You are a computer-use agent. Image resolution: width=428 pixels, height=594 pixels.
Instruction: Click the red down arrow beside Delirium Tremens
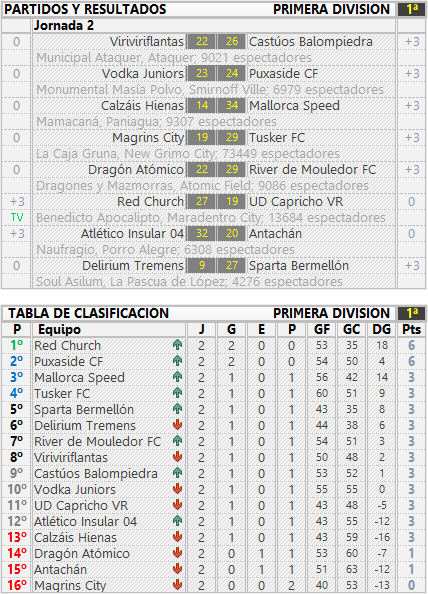point(177,425)
